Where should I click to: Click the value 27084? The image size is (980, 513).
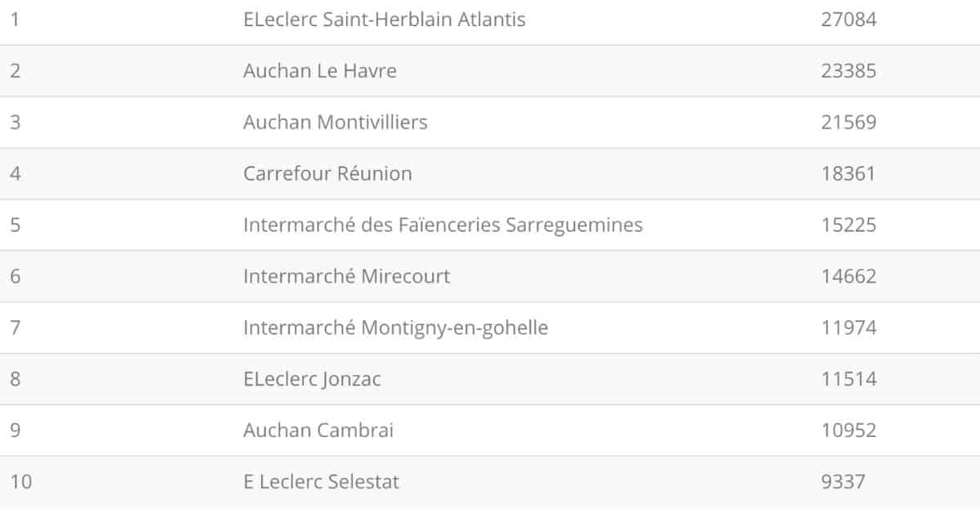[849, 20]
